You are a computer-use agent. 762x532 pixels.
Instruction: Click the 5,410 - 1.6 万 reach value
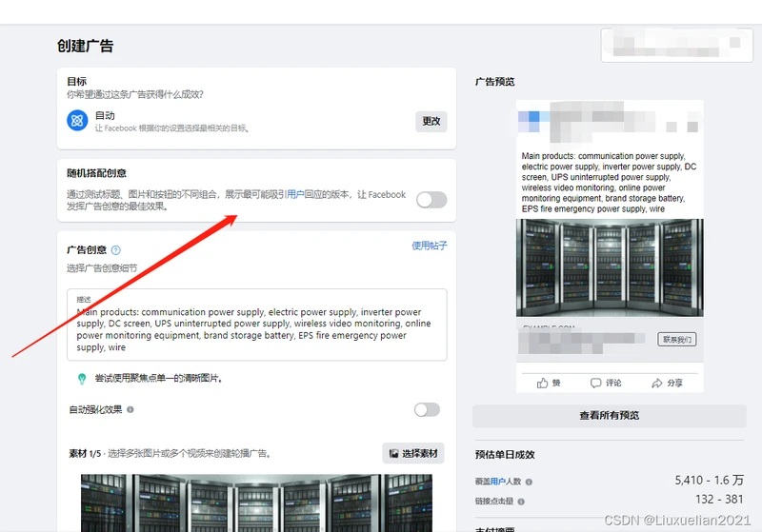click(709, 481)
